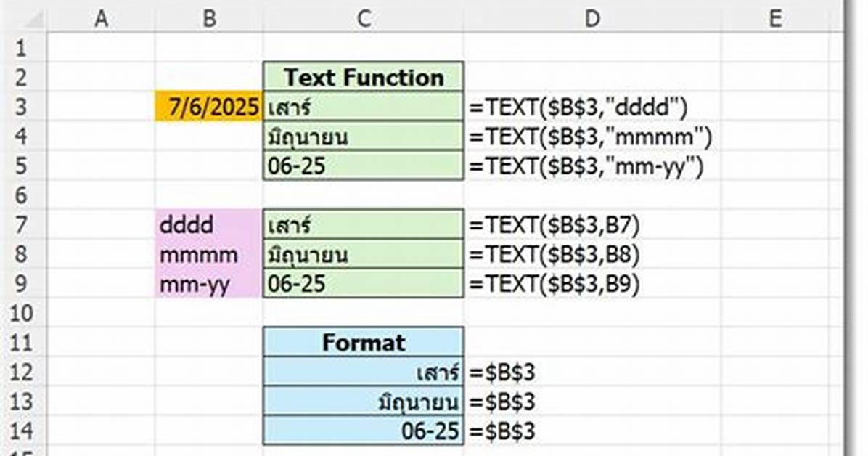
Task: Select column E header
Action: (x=776, y=18)
